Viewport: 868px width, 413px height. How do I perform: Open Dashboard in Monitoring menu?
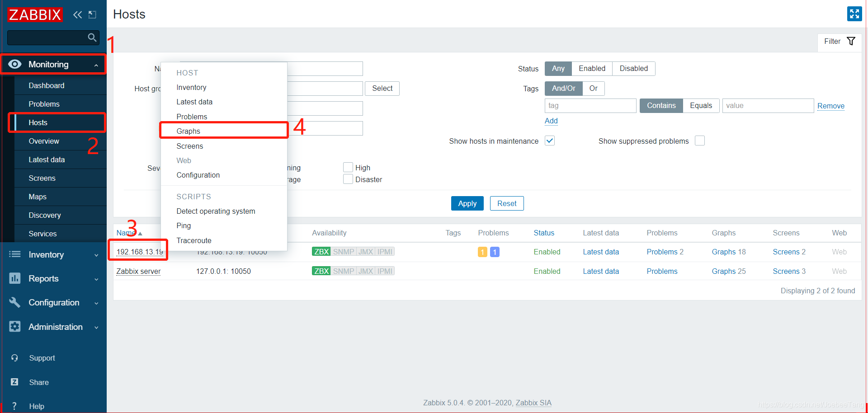[61, 85]
